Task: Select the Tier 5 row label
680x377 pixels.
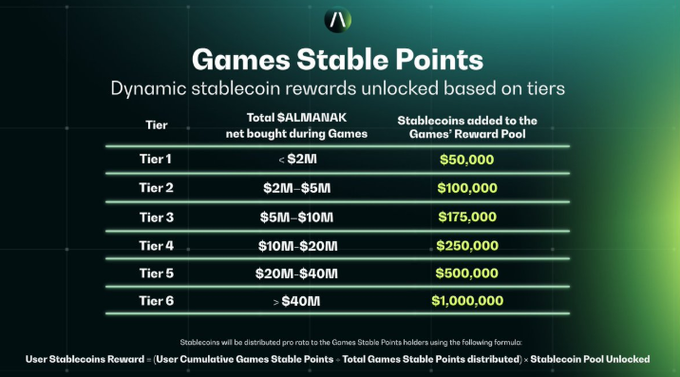Action: point(156,273)
